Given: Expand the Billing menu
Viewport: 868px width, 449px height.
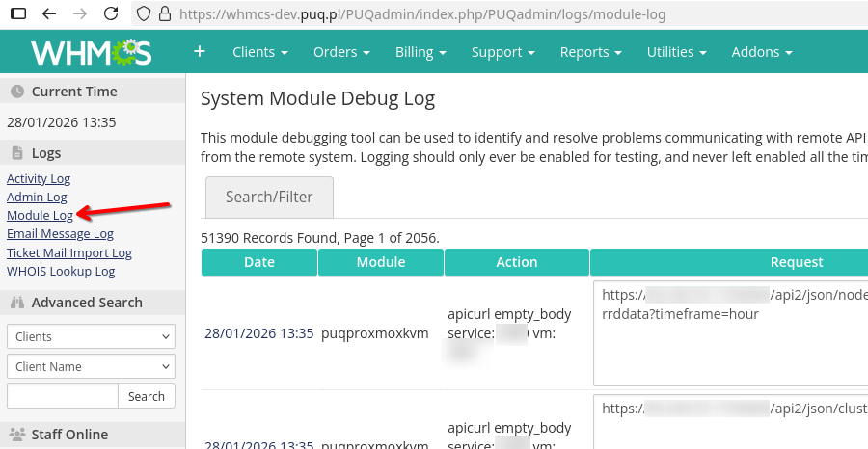Looking at the screenshot, I should click(420, 52).
